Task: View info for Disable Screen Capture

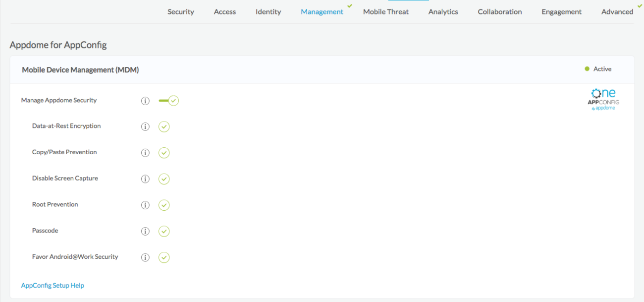Action: 145,179
